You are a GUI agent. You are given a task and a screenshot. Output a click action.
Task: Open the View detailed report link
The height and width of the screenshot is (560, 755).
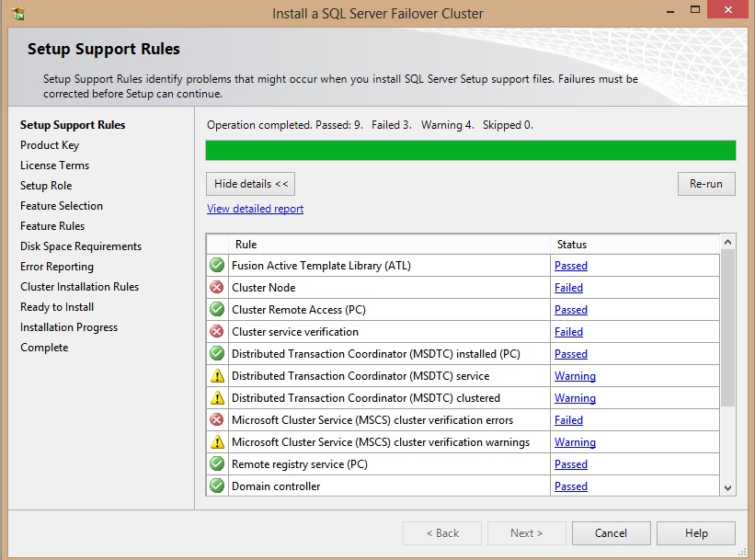click(x=256, y=209)
